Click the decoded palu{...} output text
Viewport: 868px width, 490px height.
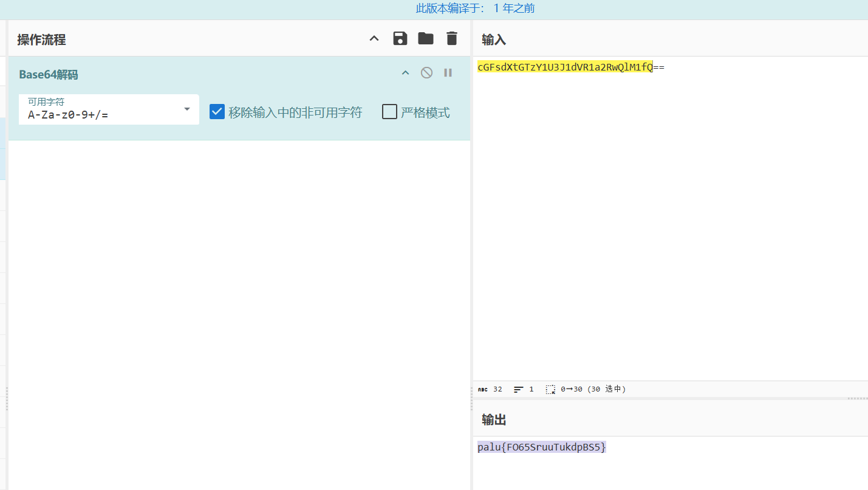(x=541, y=447)
